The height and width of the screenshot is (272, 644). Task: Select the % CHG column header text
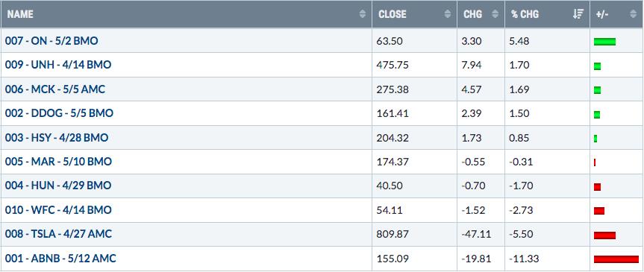point(523,14)
